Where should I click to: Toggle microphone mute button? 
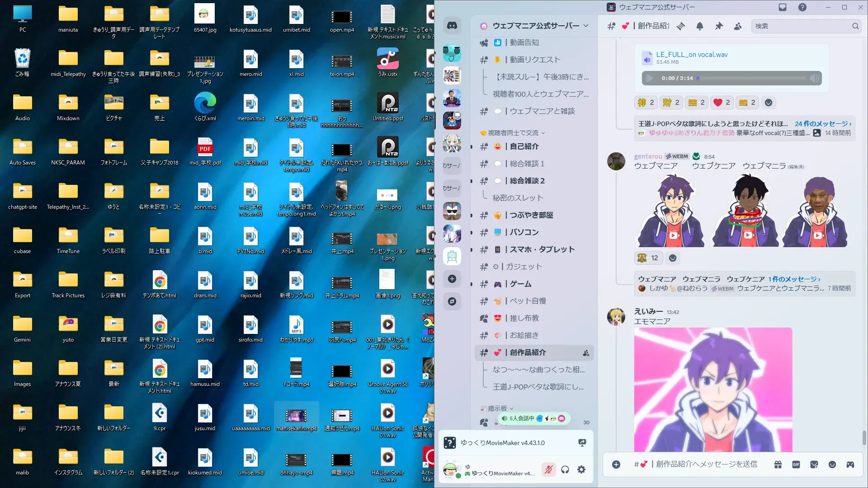click(x=548, y=470)
